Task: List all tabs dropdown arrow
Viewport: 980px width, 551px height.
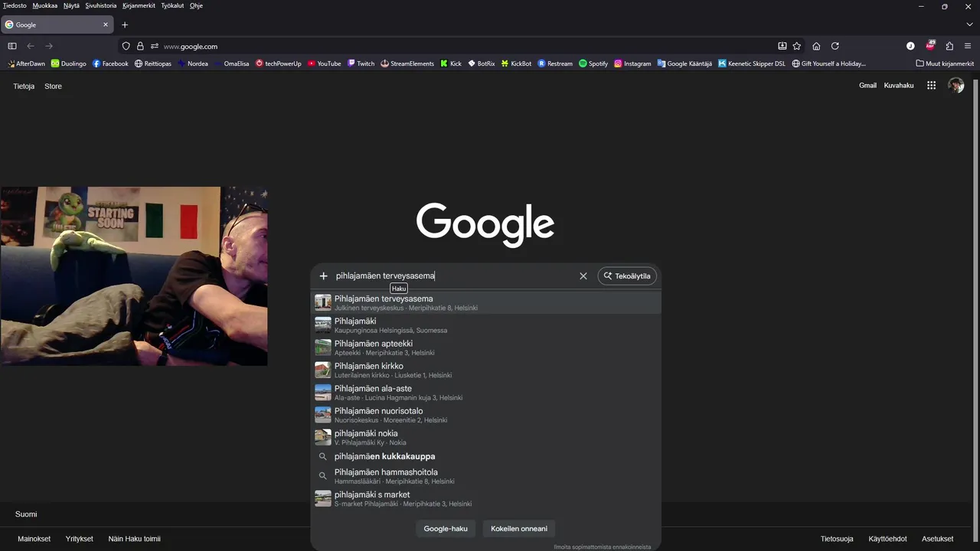Action: [x=969, y=24]
